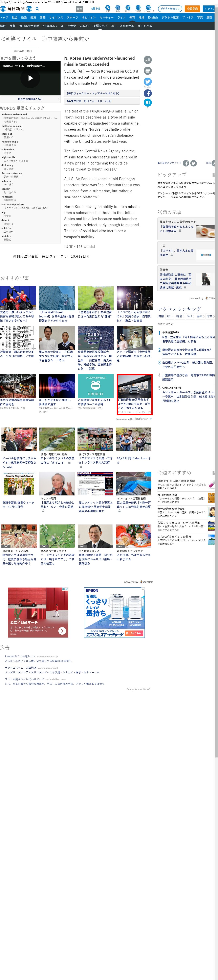Open 毎日ウィークリー・トップページはこちら link
This screenshot has height=980, width=218.
(x=102, y=93)
